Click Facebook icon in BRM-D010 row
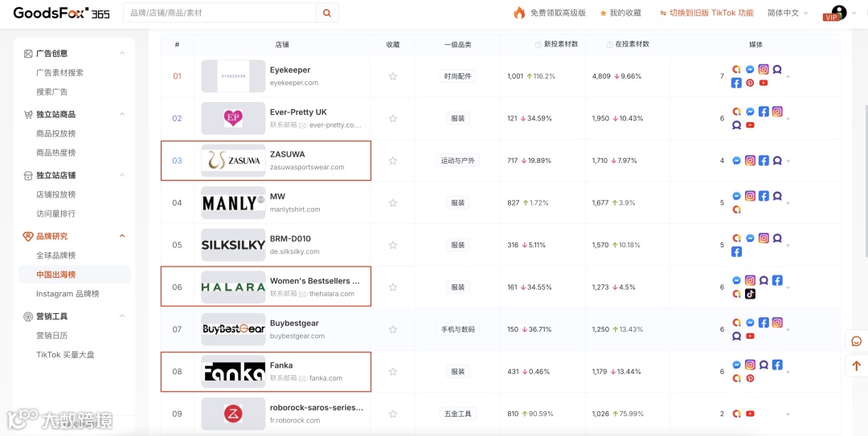Viewport: 868px width, 436px height. point(736,252)
